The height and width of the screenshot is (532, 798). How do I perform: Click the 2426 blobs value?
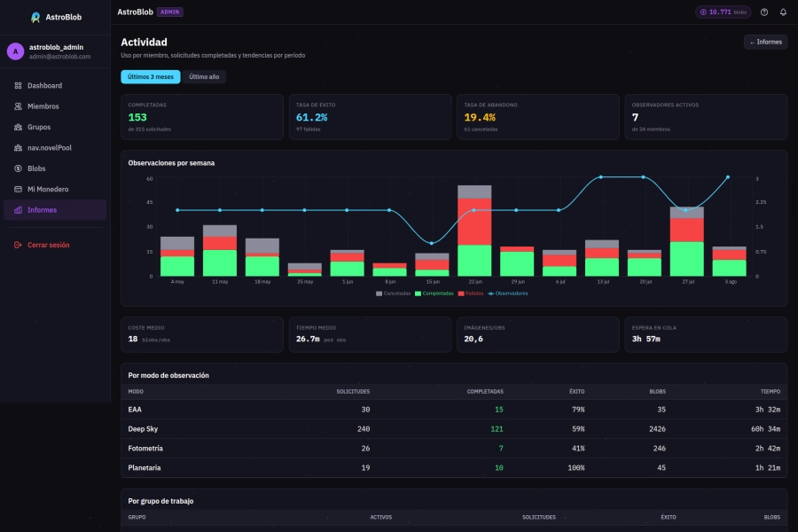coord(657,429)
